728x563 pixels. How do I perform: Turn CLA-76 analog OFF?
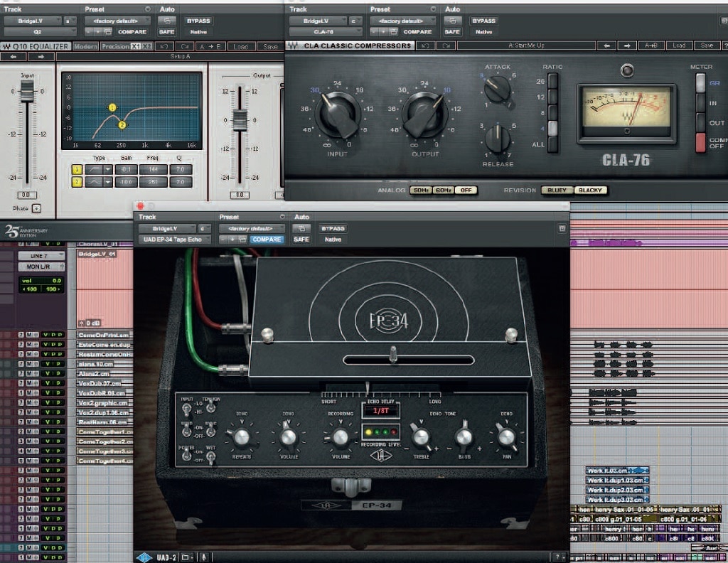pyautogui.click(x=466, y=191)
